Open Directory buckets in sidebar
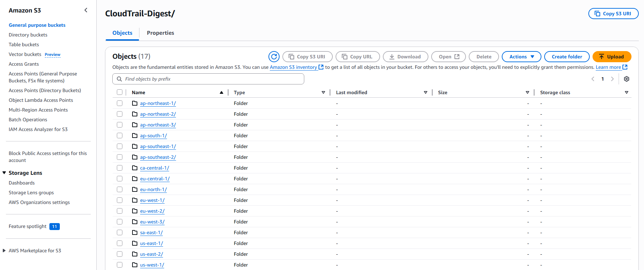 click(x=28, y=35)
